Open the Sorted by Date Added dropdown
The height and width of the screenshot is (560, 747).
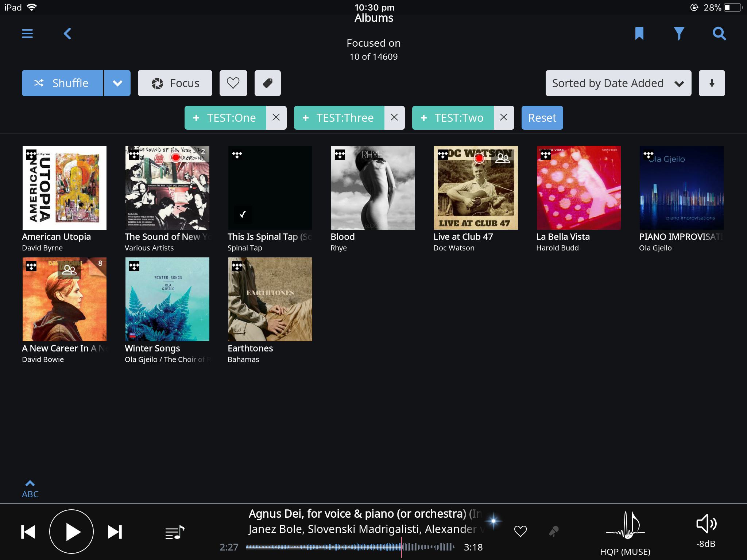click(x=618, y=83)
